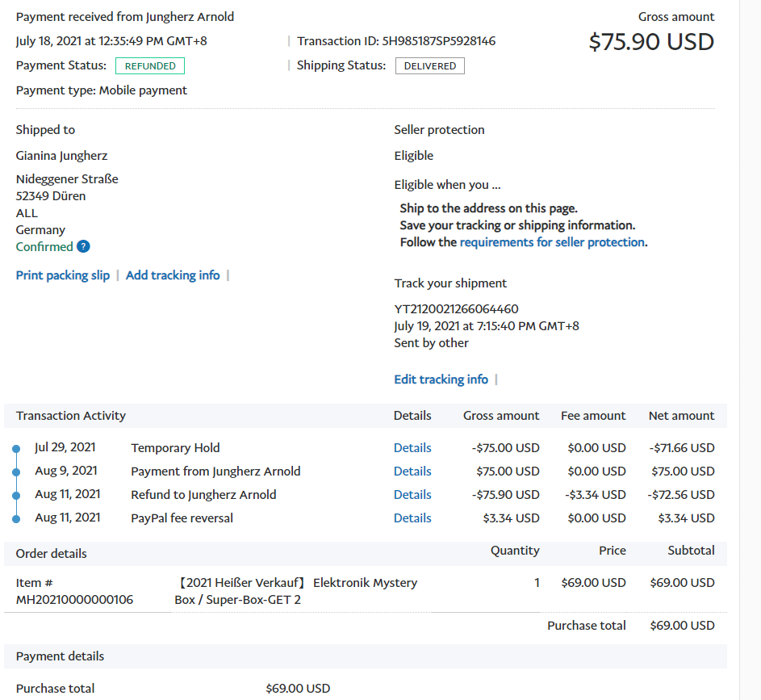Screen dimensions: 761x700
Task: Click the Elektronik Mystery Box item name
Action: (x=295, y=591)
